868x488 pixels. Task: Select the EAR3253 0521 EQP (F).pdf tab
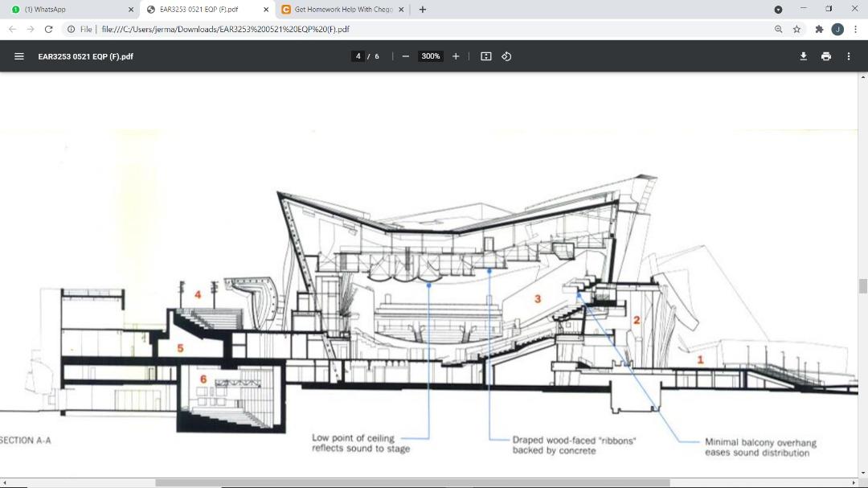(x=207, y=10)
